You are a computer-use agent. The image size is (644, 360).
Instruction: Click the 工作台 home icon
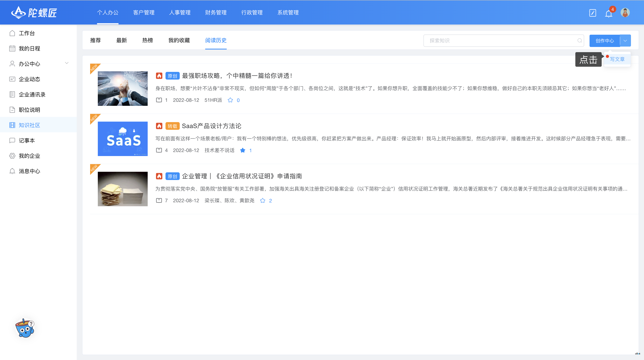pos(12,33)
